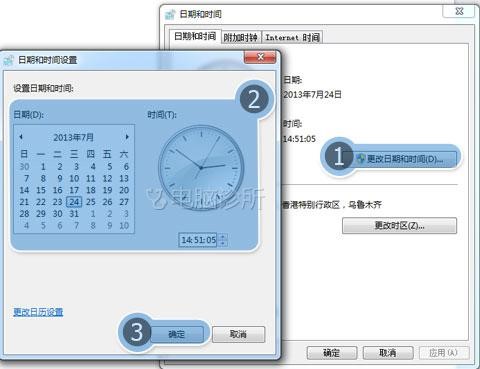Select July 24 in calendar
The width and height of the screenshot is (480, 369).
74,202
